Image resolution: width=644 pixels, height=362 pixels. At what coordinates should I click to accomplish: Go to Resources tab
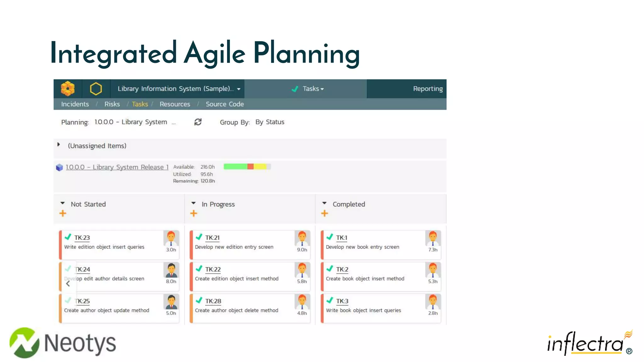(x=175, y=104)
